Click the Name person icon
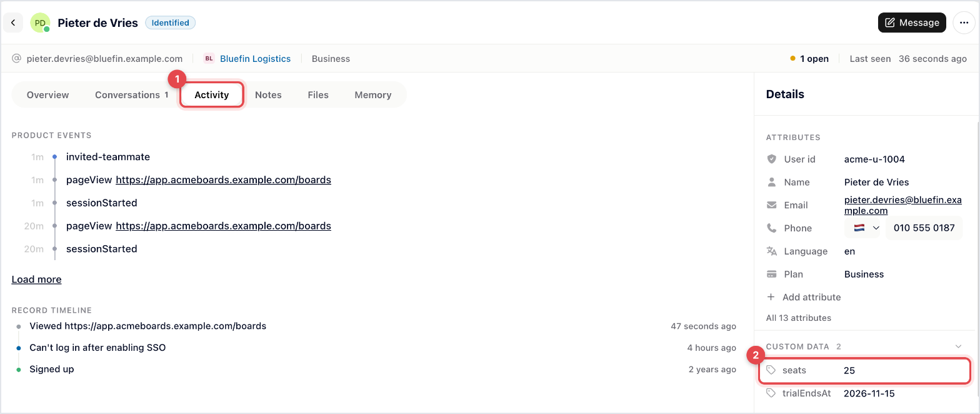This screenshot has width=980, height=414. (x=771, y=182)
